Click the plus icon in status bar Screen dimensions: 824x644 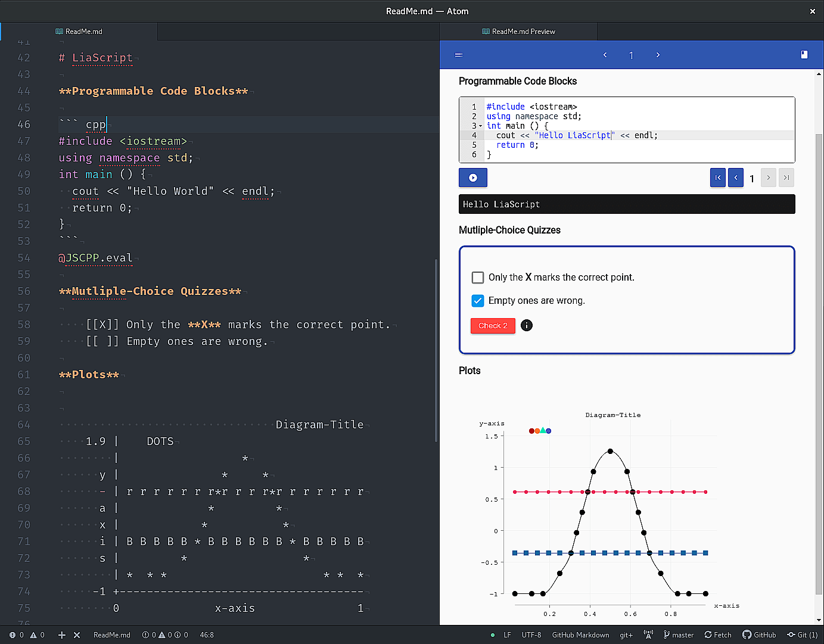(x=62, y=635)
